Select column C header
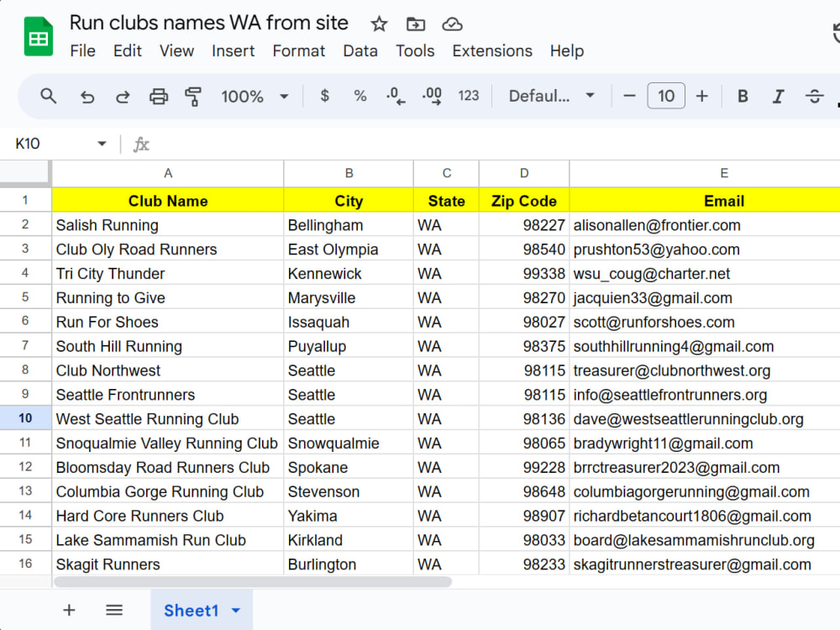 tap(446, 174)
